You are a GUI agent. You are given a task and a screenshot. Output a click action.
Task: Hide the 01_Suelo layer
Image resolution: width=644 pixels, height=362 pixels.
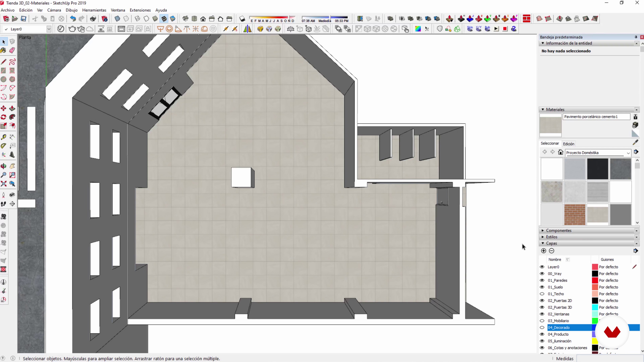click(x=542, y=287)
